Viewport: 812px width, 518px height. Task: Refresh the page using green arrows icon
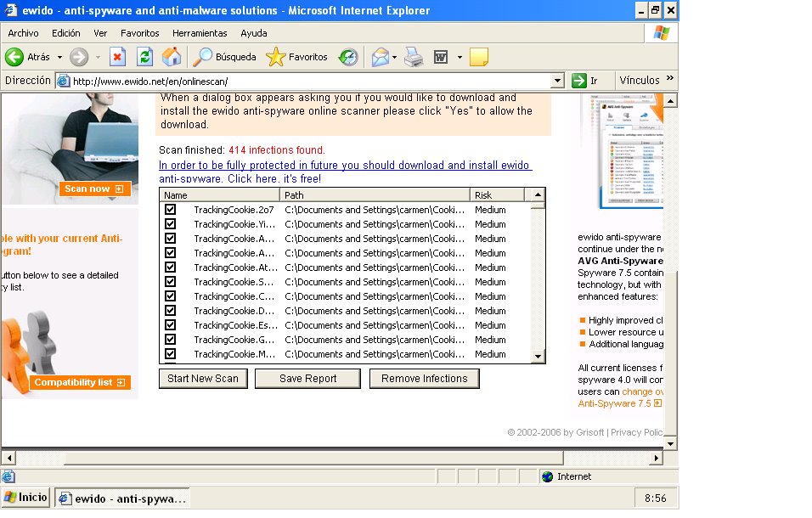(x=144, y=57)
